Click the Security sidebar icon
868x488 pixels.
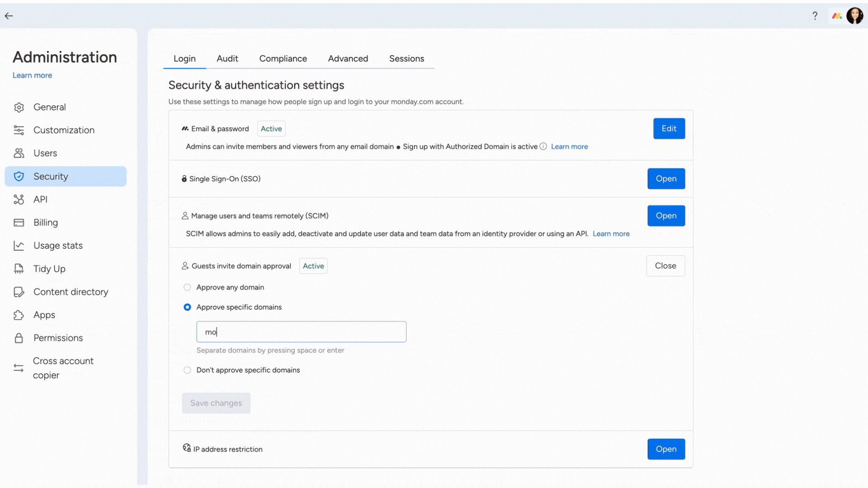click(19, 176)
